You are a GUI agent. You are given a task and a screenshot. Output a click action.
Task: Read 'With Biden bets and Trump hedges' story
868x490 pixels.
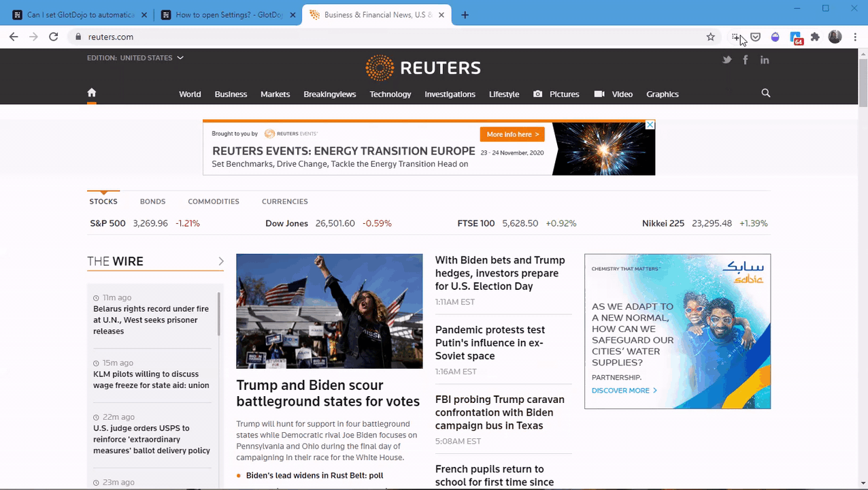500,273
